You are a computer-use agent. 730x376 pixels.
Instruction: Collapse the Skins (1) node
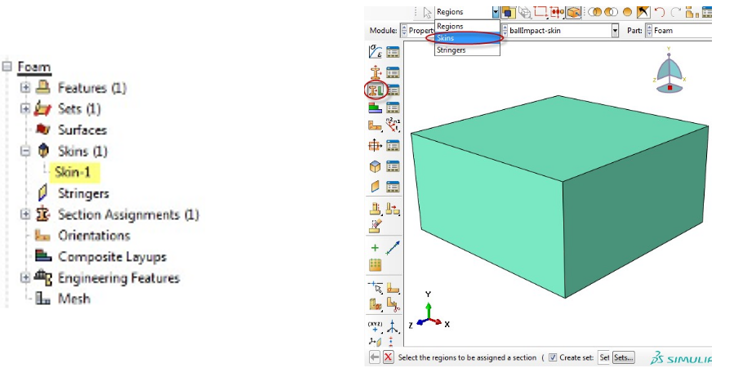pyautogui.click(x=25, y=151)
